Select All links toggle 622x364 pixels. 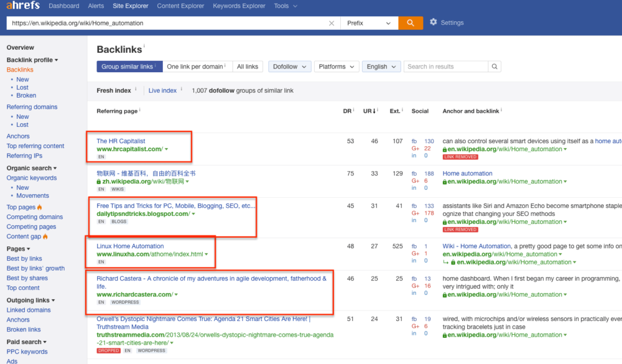(248, 67)
